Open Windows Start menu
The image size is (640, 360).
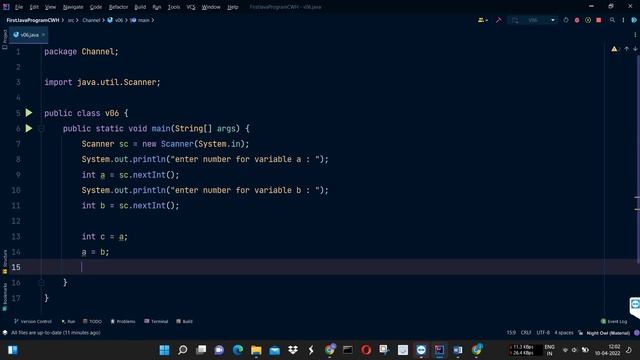[164, 350]
